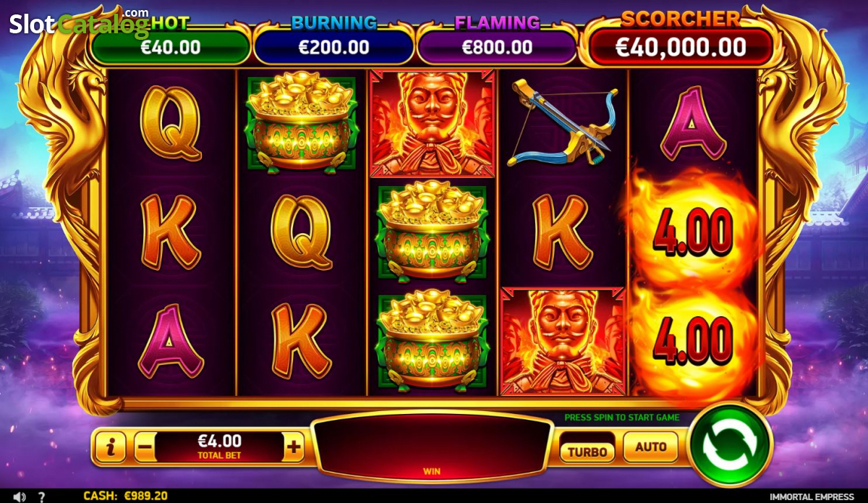Image resolution: width=868 pixels, height=503 pixels.
Task: Decrease total bet with minus button
Action: tap(145, 447)
